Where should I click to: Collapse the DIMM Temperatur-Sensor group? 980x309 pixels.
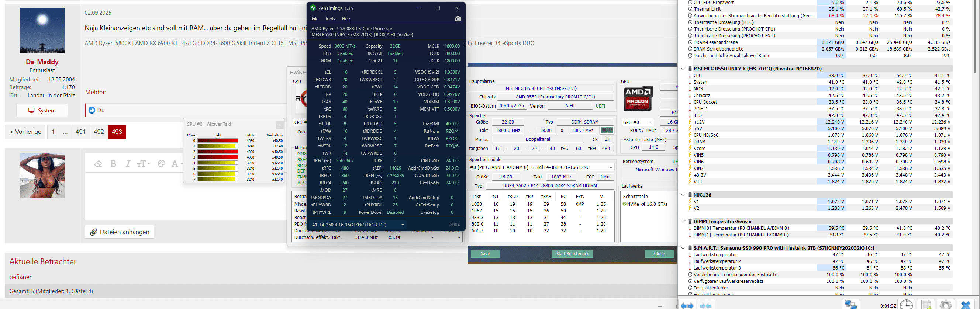[683, 221]
